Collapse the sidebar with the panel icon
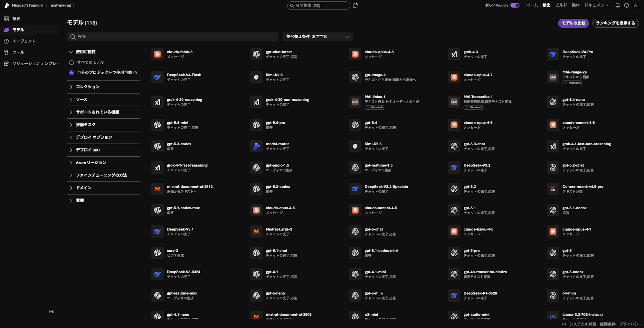Viewport: 644px width, 328px height. point(52,311)
